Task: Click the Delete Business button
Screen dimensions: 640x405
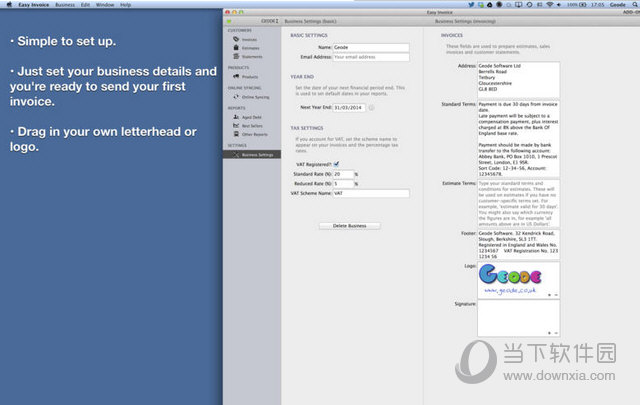Action: click(349, 226)
